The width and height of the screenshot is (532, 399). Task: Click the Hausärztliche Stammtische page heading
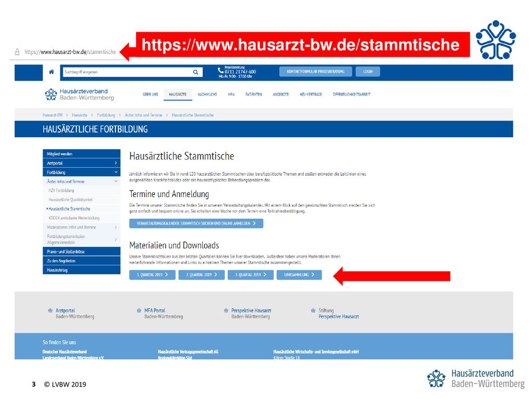[x=181, y=156]
